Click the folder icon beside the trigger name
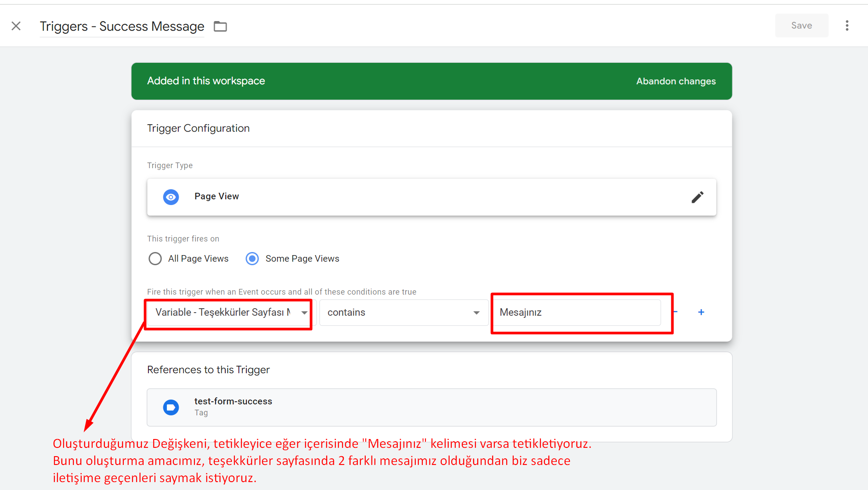The image size is (868, 490). coord(220,26)
